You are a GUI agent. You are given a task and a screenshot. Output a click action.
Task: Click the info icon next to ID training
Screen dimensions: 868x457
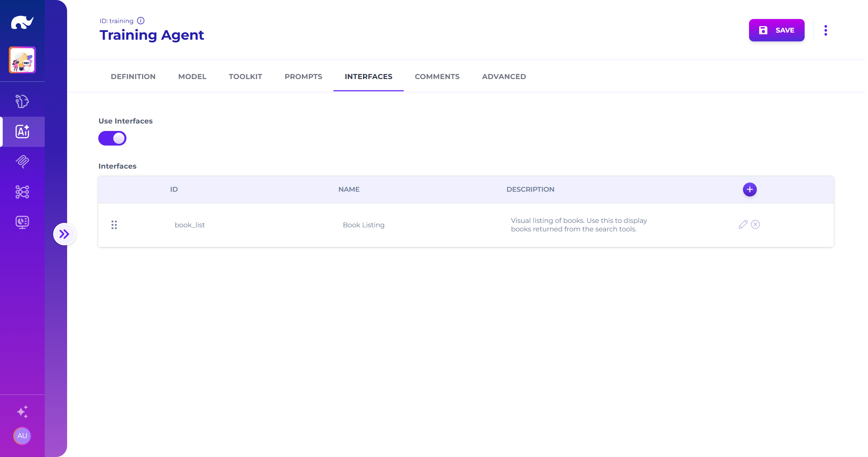[141, 21]
